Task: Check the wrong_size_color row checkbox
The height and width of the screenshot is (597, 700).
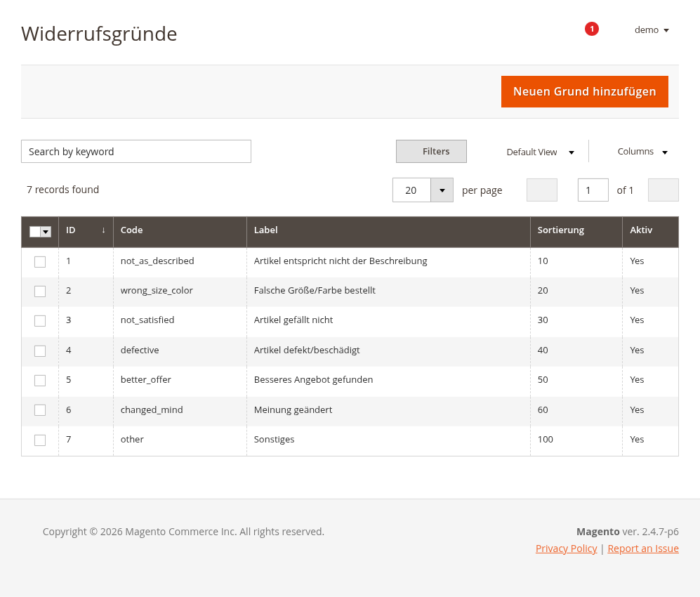Action: point(40,291)
